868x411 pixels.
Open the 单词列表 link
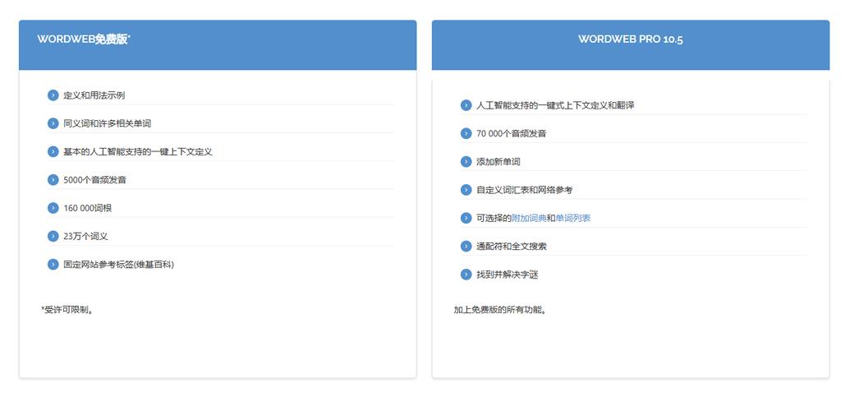[573, 218]
